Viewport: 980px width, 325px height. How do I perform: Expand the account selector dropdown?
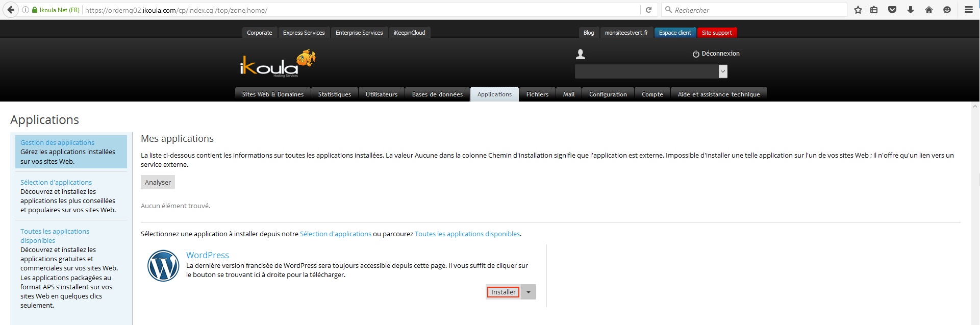(x=722, y=71)
